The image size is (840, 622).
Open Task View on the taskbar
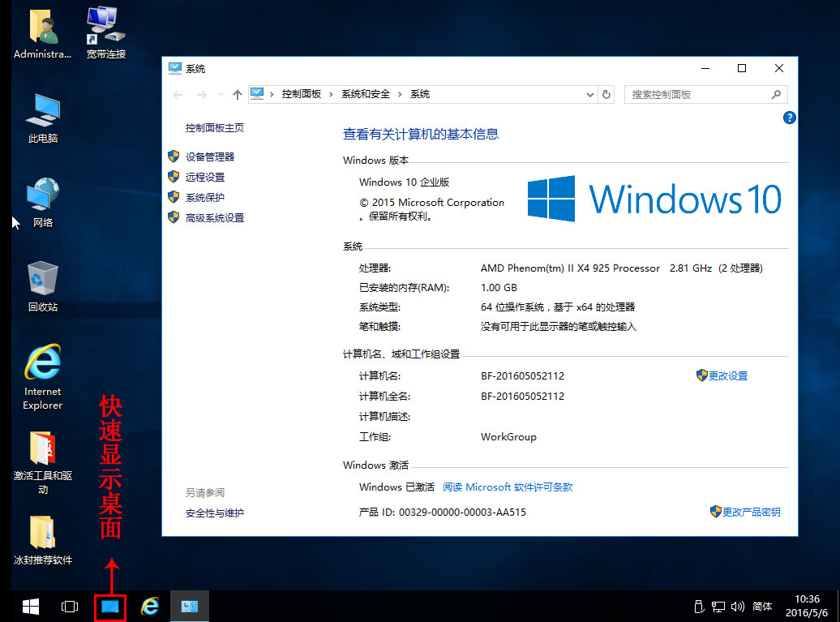tap(70, 607)
